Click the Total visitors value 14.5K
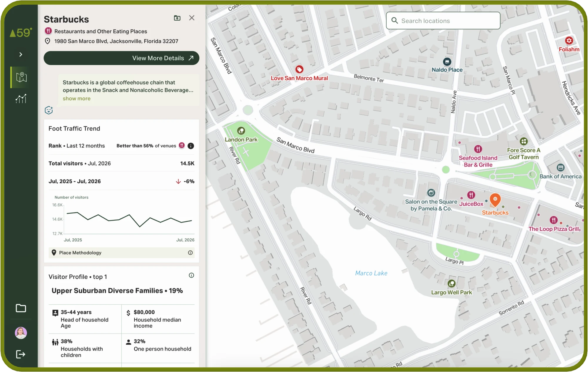Viewport: 588px width, 372px height. [x=187, y=163]
